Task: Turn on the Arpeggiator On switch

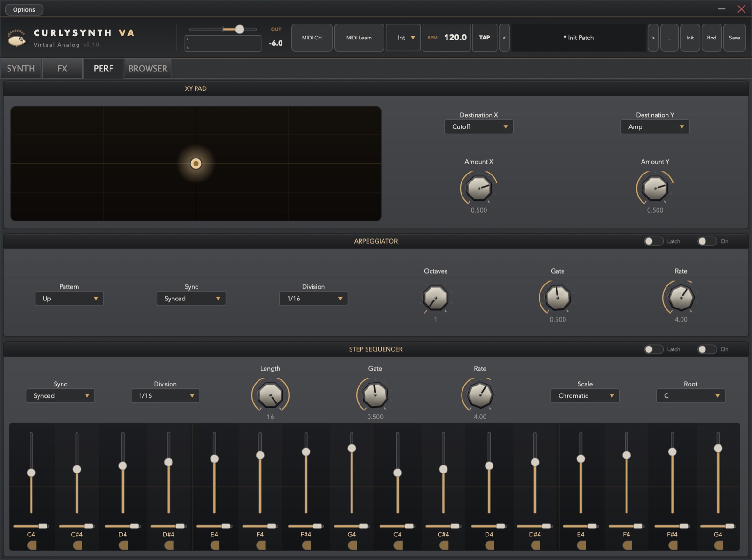Action: 707,241
